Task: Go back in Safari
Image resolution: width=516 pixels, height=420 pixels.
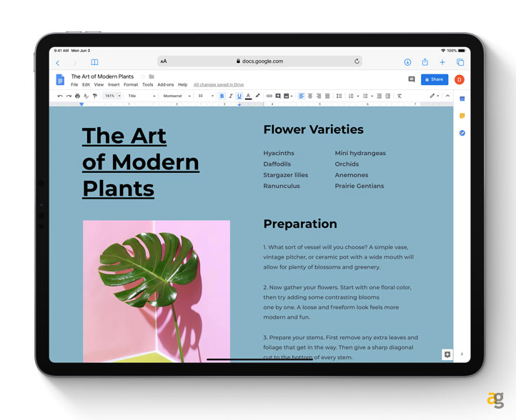Action: (58, 62)
